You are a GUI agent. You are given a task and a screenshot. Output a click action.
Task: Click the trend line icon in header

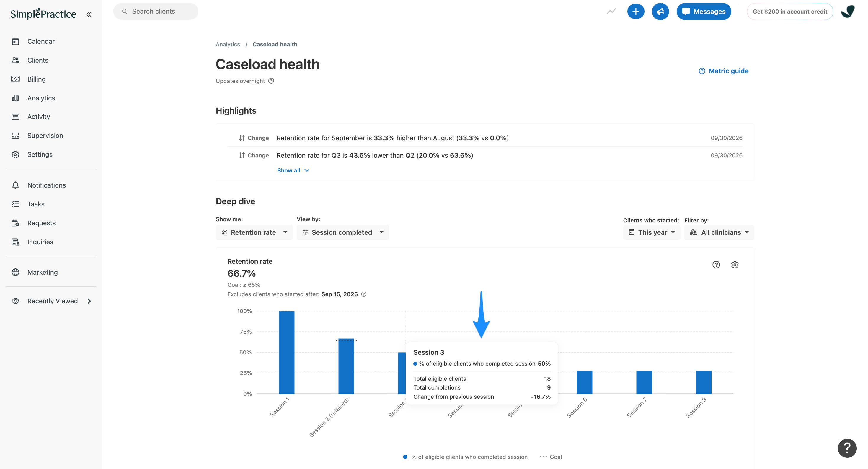pos(611,12)
